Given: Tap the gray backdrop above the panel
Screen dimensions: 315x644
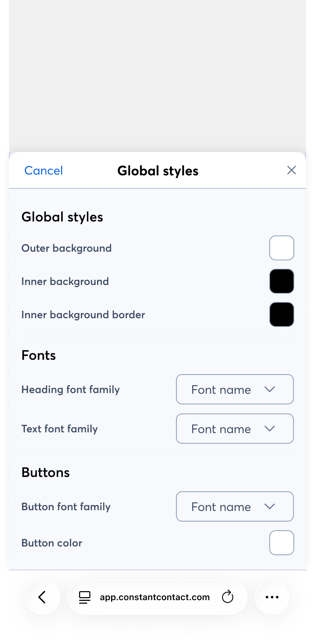Looking at the screenshot, I should [x=157, y=76].
